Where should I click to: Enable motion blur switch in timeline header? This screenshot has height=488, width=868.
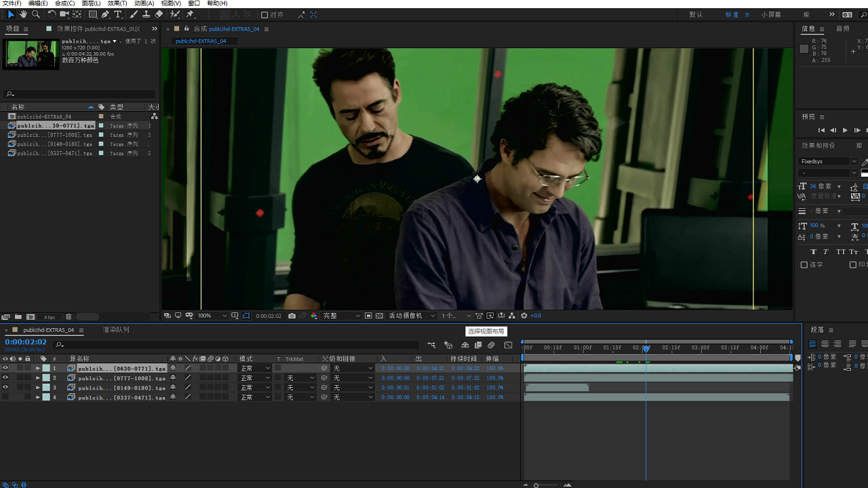pos(491,345)
